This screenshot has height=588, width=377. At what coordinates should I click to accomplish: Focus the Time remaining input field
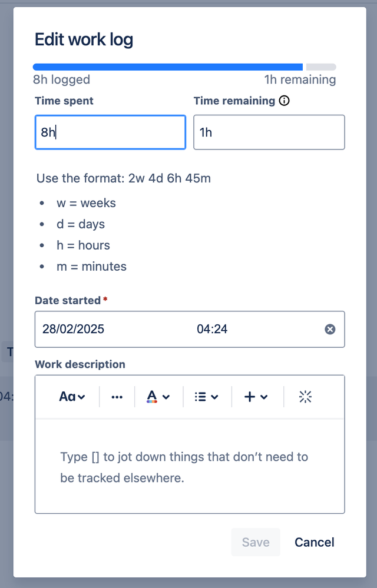(x=269, y=132)
